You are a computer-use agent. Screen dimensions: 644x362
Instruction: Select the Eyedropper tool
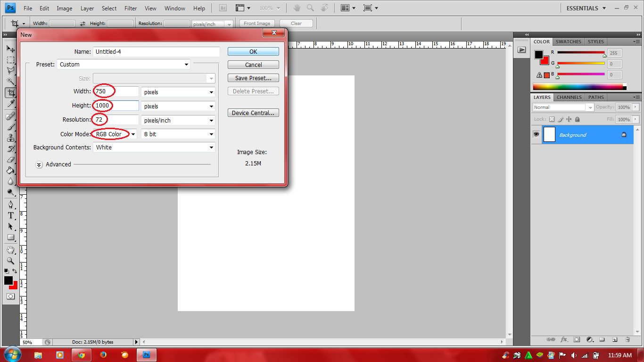10,104
